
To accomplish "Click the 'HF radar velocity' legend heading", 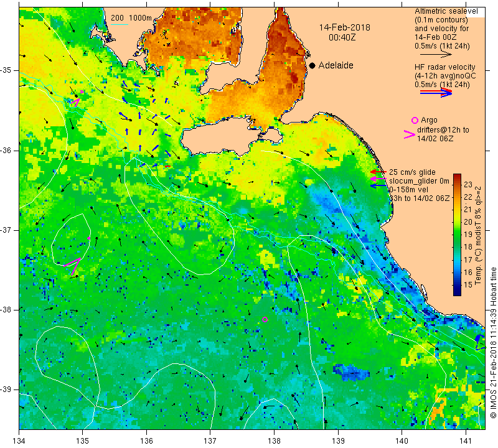I will (444, 67).
